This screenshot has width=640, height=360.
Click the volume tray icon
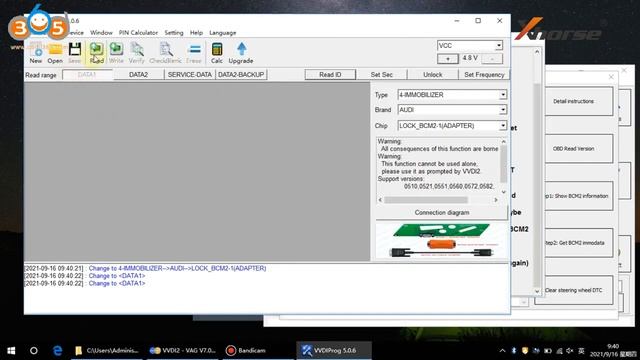pyautogui.click(x=570, y=351)
